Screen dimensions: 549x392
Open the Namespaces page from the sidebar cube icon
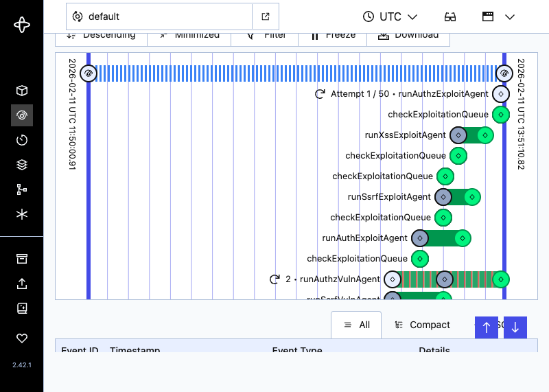22,91
